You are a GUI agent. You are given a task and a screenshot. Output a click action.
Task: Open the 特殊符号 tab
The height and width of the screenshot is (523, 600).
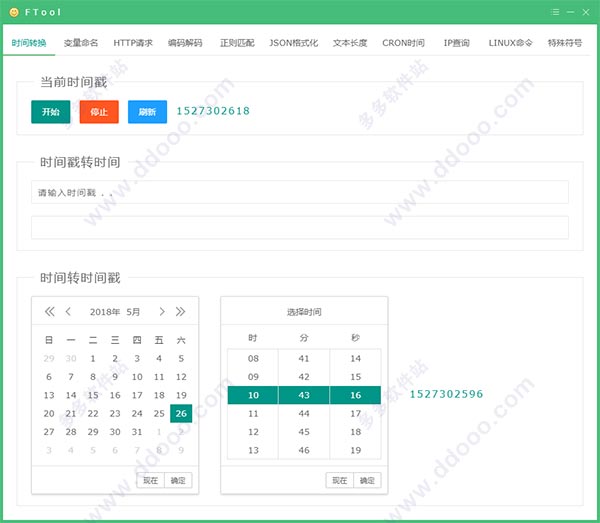coord(565,43)
